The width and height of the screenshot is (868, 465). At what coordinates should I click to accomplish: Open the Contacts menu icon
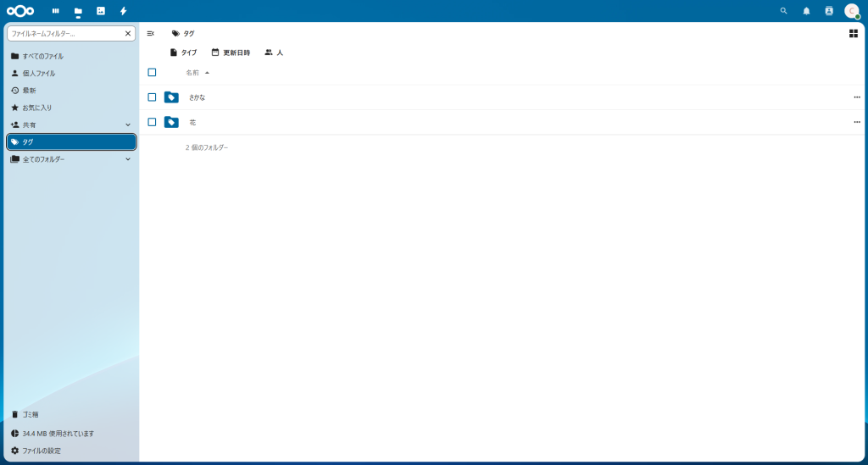829,11
